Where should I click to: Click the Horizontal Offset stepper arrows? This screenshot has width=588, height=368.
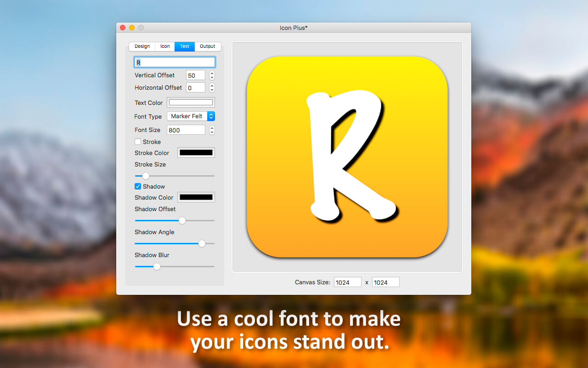[x=212, y=88]
